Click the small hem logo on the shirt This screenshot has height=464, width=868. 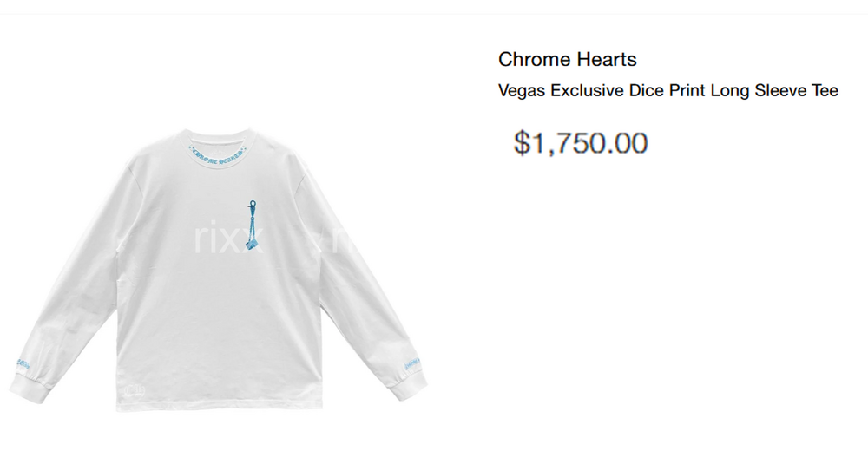(135, 391)
